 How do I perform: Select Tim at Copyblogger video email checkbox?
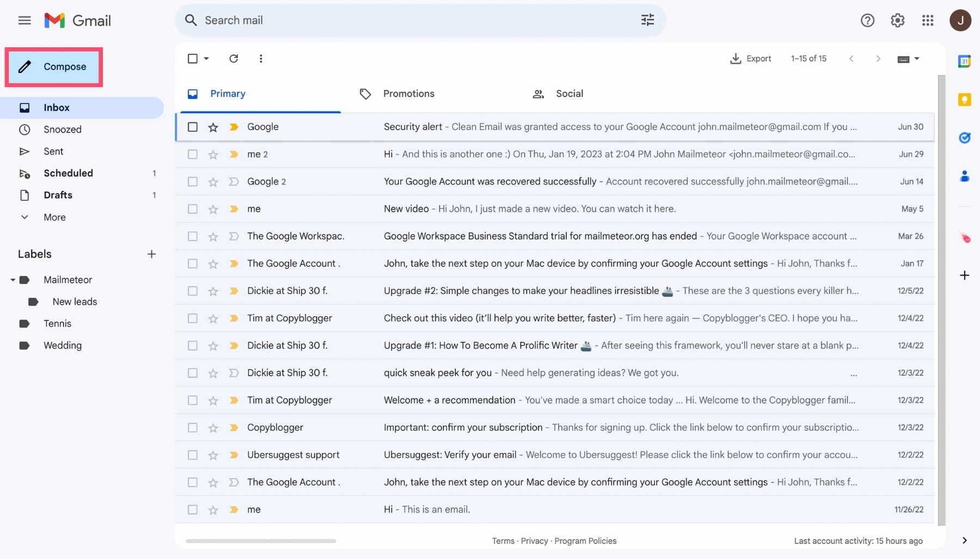pyautogui.click(x=193, y=318)
